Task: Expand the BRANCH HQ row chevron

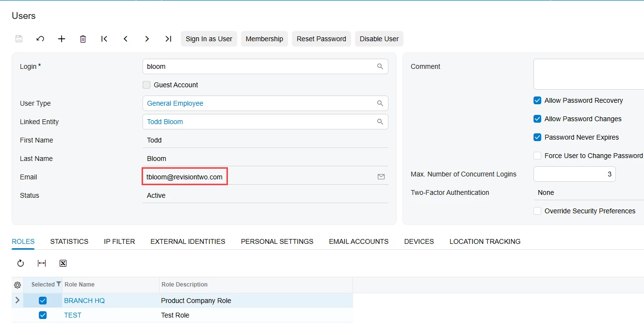Action: pos(17,300)
